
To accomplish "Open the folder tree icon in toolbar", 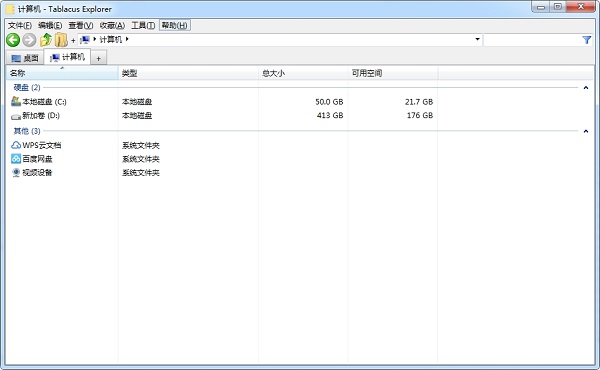I will click(61, 40).
